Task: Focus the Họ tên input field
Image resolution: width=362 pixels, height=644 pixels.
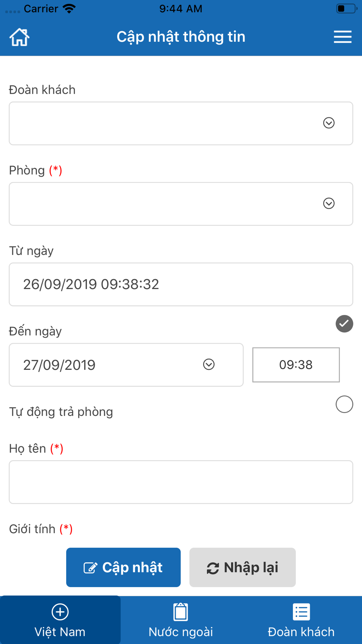Action: (181, 482)
